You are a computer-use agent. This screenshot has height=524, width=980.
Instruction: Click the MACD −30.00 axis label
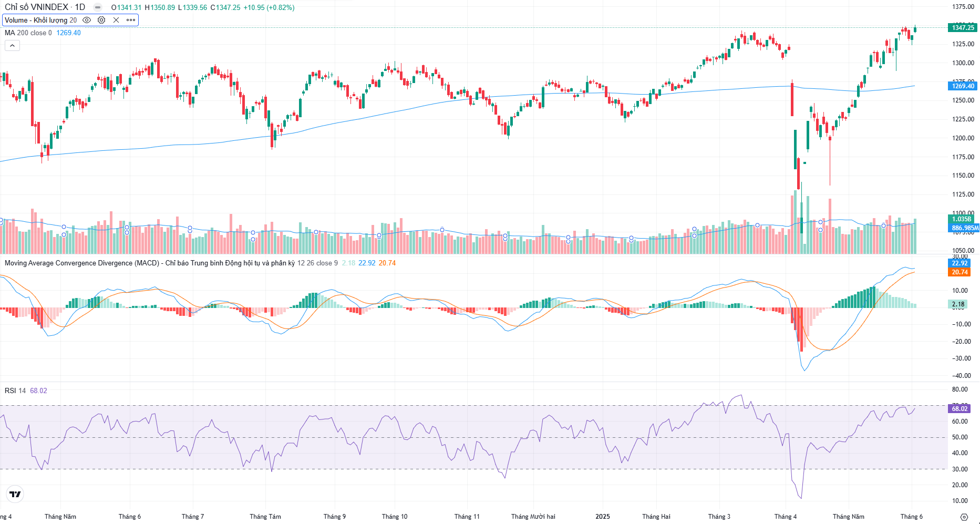[x=962, y=358]
